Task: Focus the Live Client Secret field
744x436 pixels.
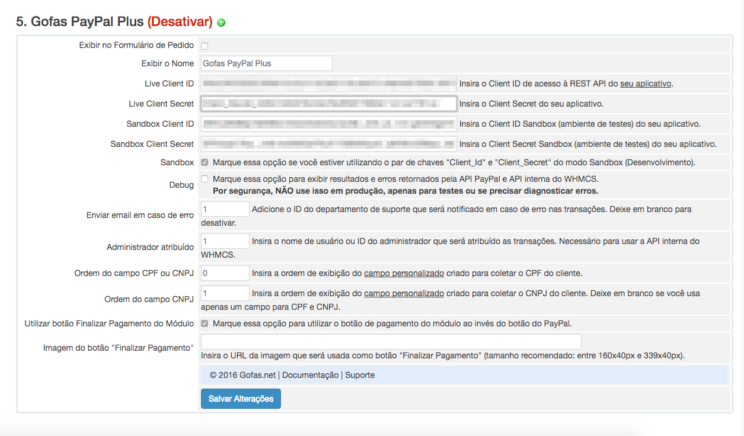Action: pos(328,103)
